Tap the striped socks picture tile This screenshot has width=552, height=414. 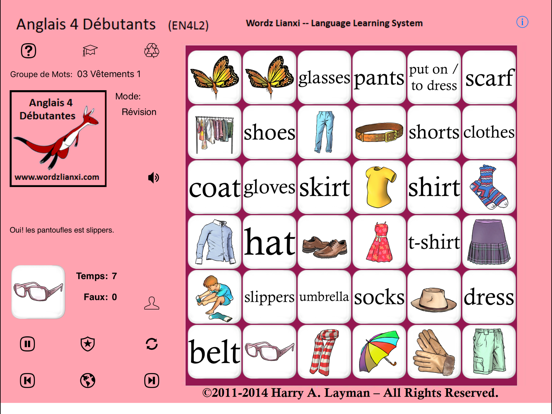[489, 187]
